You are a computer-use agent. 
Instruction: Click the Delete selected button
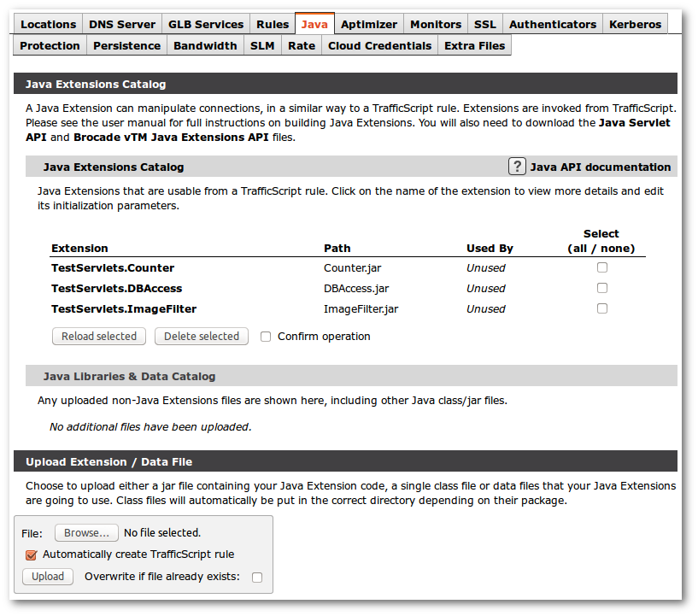(x=202, y=337)
